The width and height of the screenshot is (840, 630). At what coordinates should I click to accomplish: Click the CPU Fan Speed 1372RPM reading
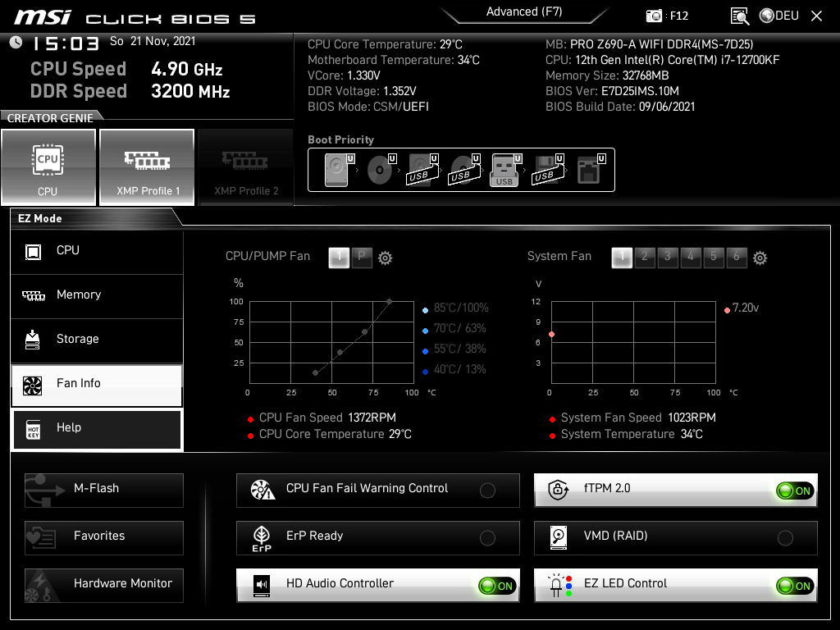pos(327,418)
